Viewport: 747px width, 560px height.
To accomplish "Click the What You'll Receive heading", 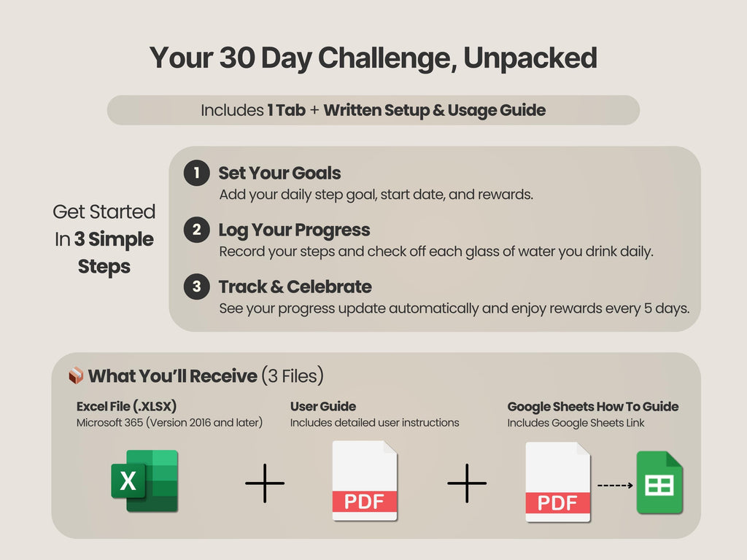I will point(173,376).
